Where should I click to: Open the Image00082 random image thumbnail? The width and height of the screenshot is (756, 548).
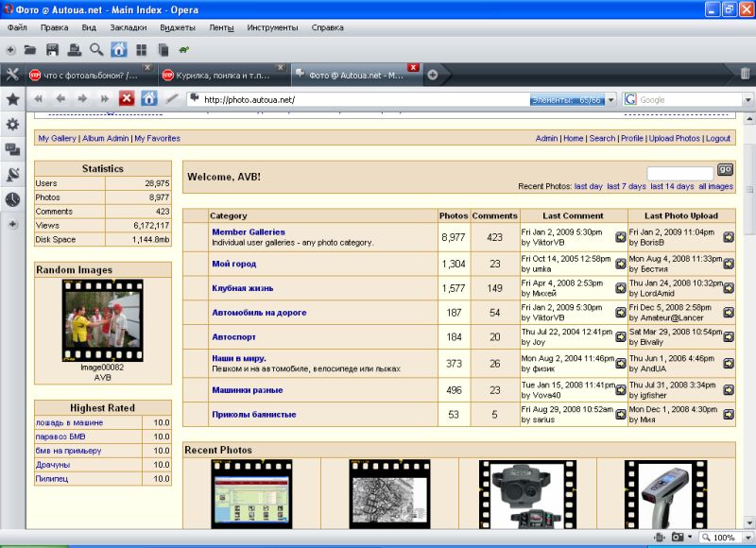[x=102, y=319]
